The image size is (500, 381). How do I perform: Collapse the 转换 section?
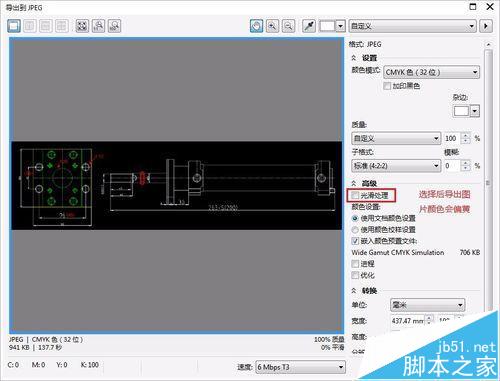(x=354, y=291)
